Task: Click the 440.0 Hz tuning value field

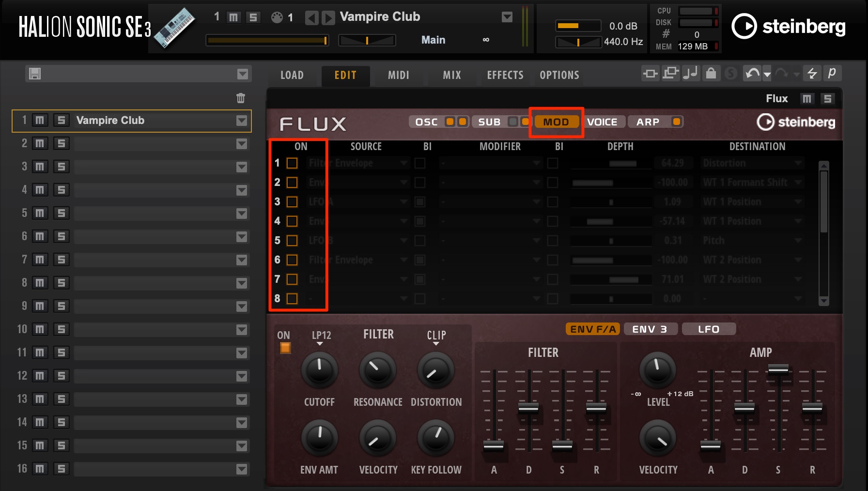Action: 623,42
